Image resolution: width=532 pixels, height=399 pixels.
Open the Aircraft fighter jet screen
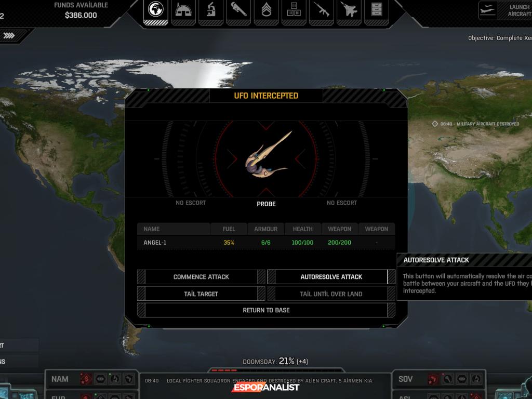[x=349, y=10]
